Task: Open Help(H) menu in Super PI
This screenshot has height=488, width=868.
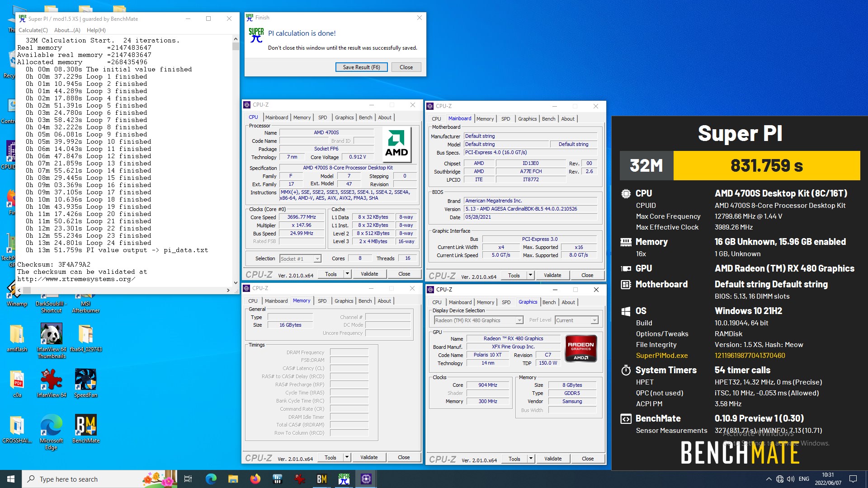Action: pyautogui.click(x=96, y=30)
